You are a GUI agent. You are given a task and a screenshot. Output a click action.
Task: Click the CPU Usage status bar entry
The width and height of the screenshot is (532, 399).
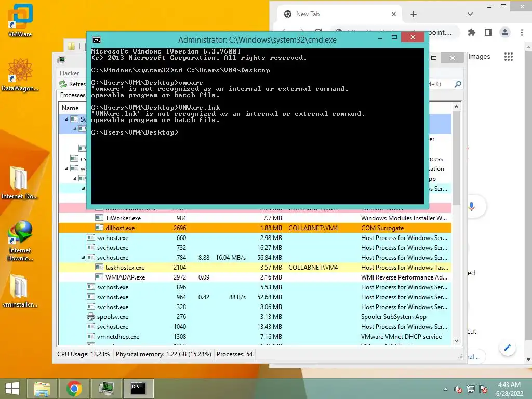click(84, 354)
